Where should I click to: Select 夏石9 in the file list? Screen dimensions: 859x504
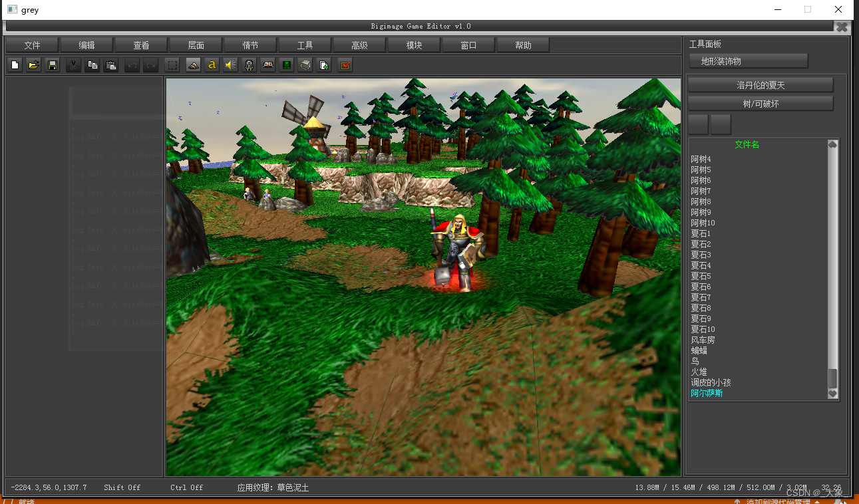point(701,318)
